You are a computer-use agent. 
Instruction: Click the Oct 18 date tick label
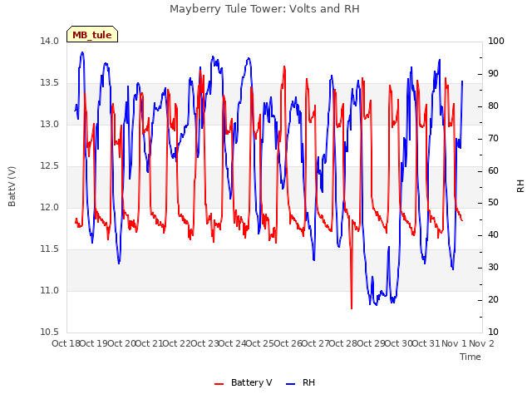point(66,343)
